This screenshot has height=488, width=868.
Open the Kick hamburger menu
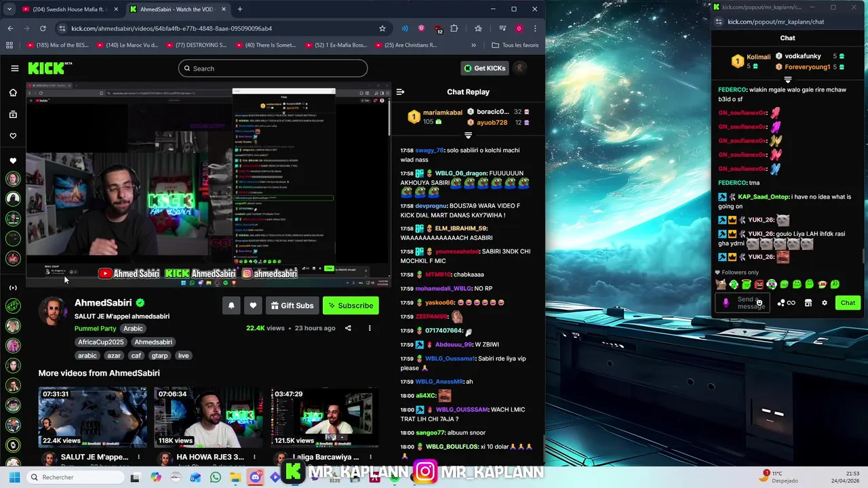pos(14,68)
